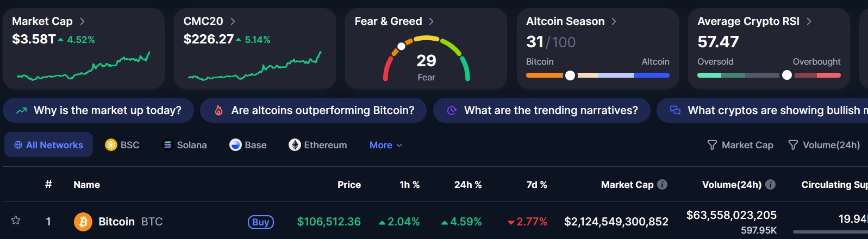868x239 pixels.
Task: Expand the More networks dropdown
Action: point(385,145)
